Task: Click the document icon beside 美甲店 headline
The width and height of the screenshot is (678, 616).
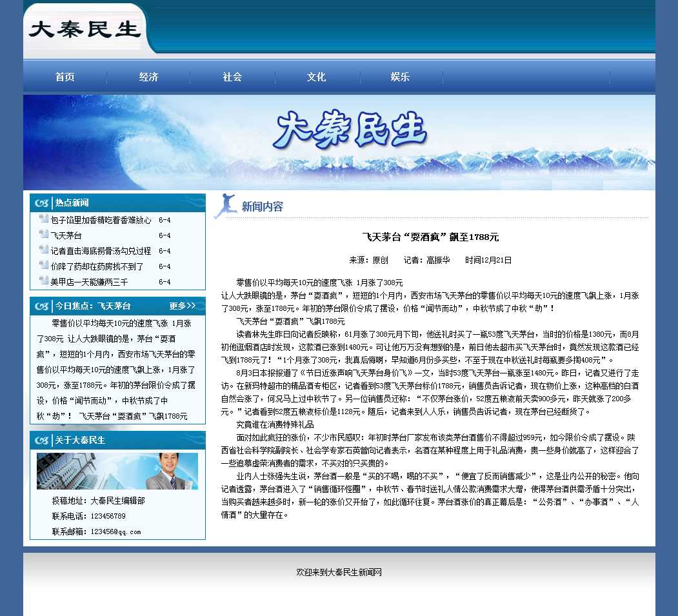Action: point(44,281)
